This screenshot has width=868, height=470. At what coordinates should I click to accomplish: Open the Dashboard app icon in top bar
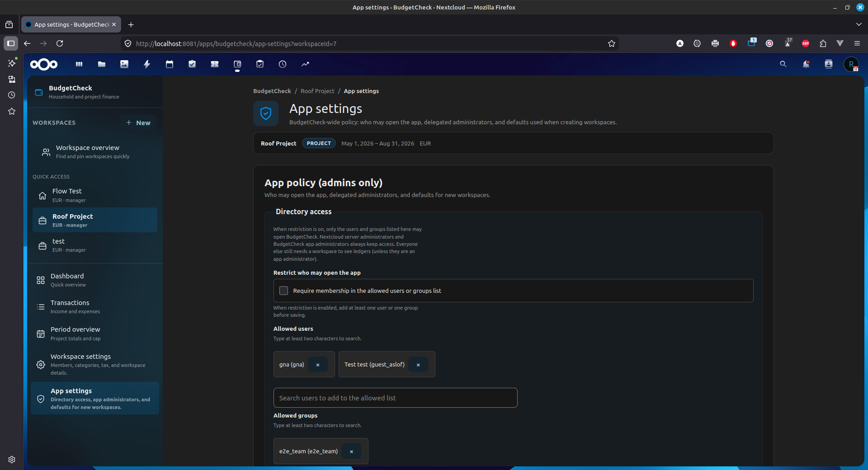click(x=79, y=64)
